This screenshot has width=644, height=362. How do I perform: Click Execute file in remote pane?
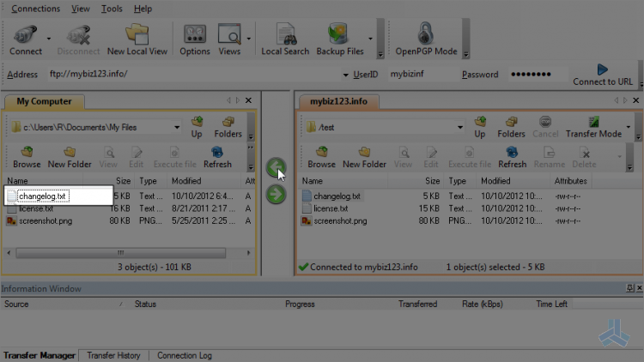pyautogui.click(x=470, y=158)
